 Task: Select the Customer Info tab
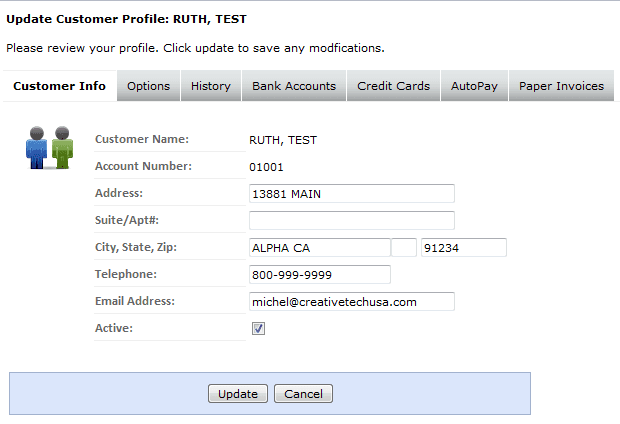[x=59, y=86]
